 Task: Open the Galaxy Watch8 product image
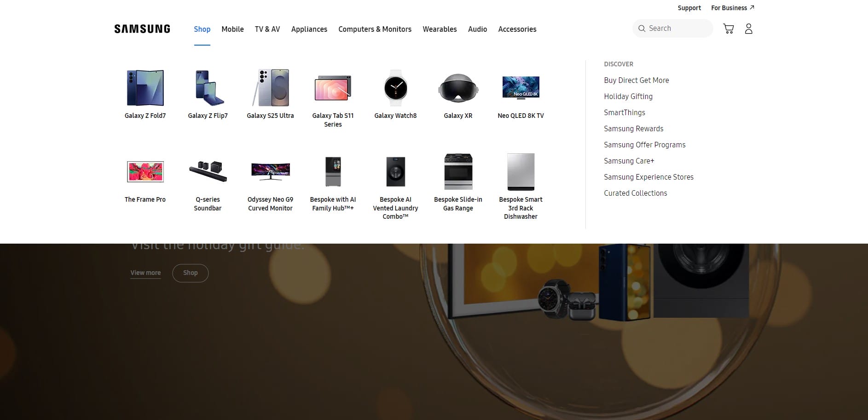point(395,88)
